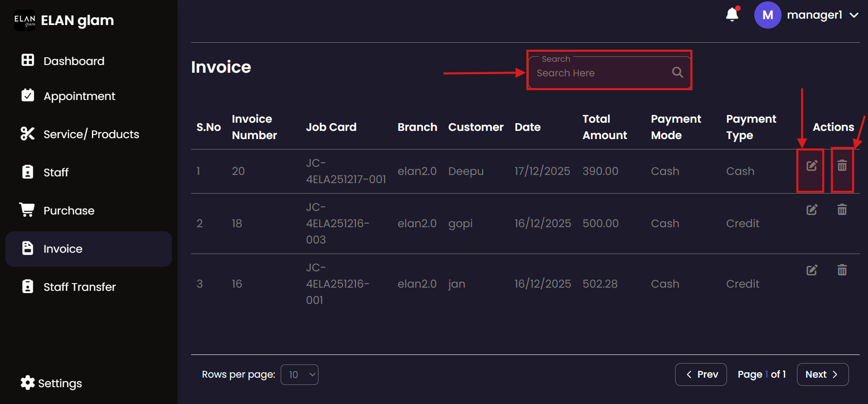868x404 pixels.
Task: Go to Appointment in the sidebar
Action: [x=79, y=96]
